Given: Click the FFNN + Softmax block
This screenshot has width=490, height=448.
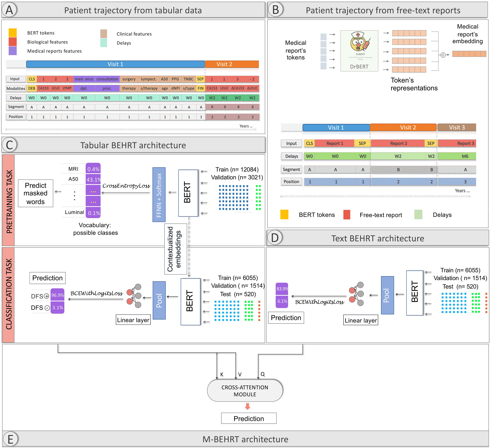Looking at the screenshot, I should tap(159, 195).
